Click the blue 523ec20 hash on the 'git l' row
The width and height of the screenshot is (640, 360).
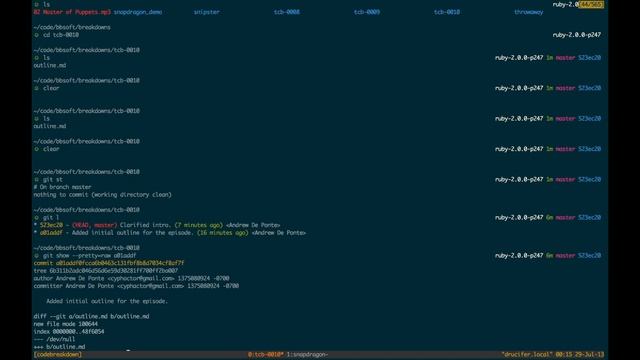point(589,218)
